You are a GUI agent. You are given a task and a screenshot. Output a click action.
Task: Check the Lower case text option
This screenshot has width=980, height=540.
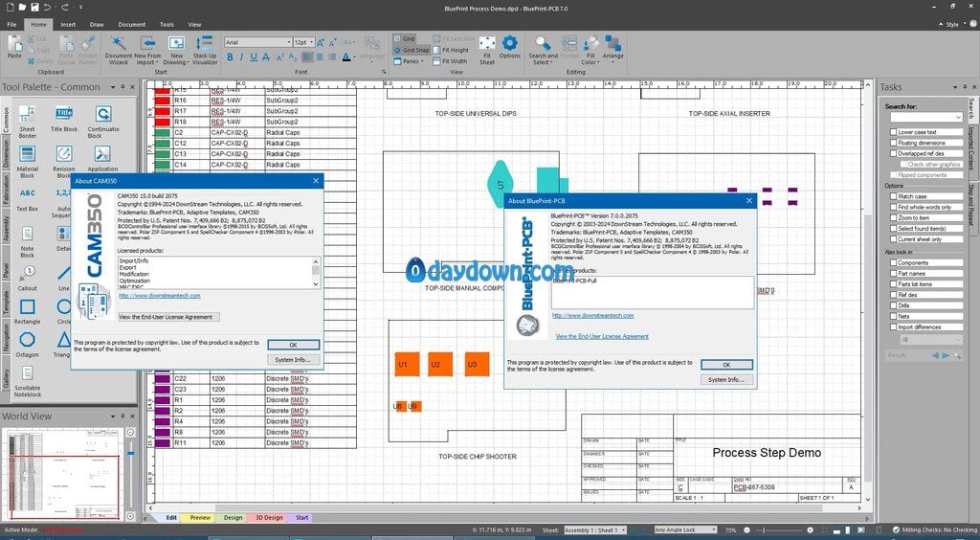[893, 132]
